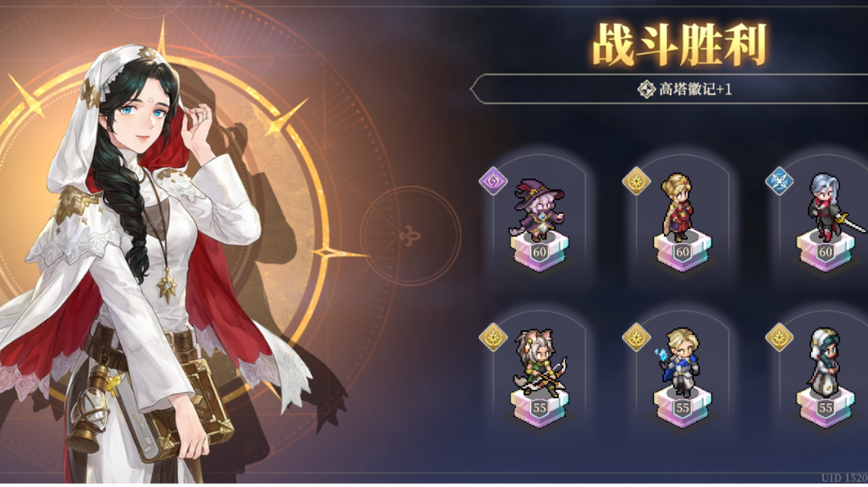
Task: Select the white-hooded healer sprite
Action: coord(825,362)
